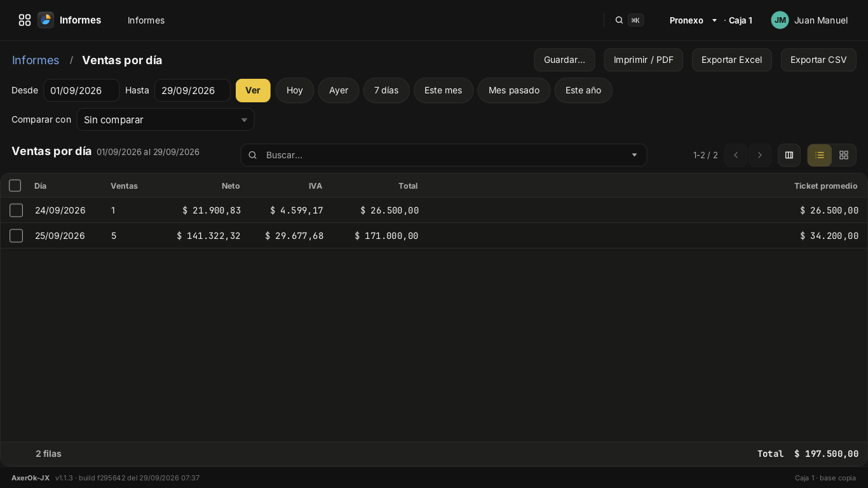Open global search magnifier in top bar

coord(619,20)
